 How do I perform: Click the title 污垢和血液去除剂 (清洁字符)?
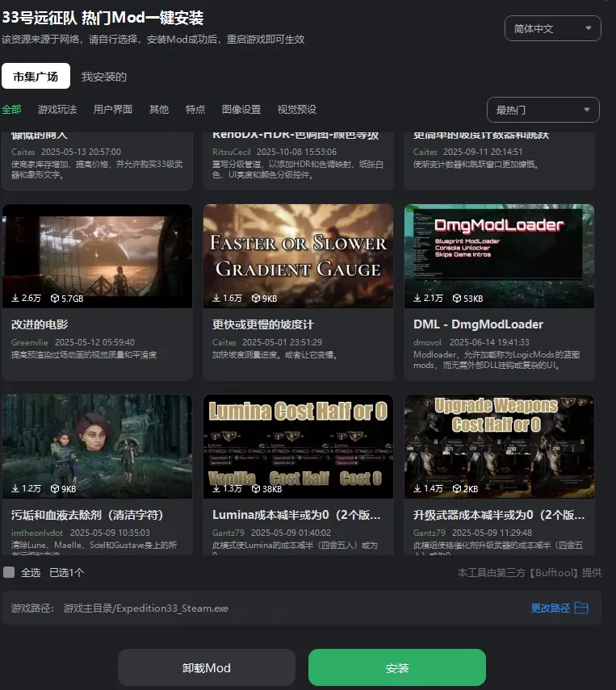coord(87,515)
